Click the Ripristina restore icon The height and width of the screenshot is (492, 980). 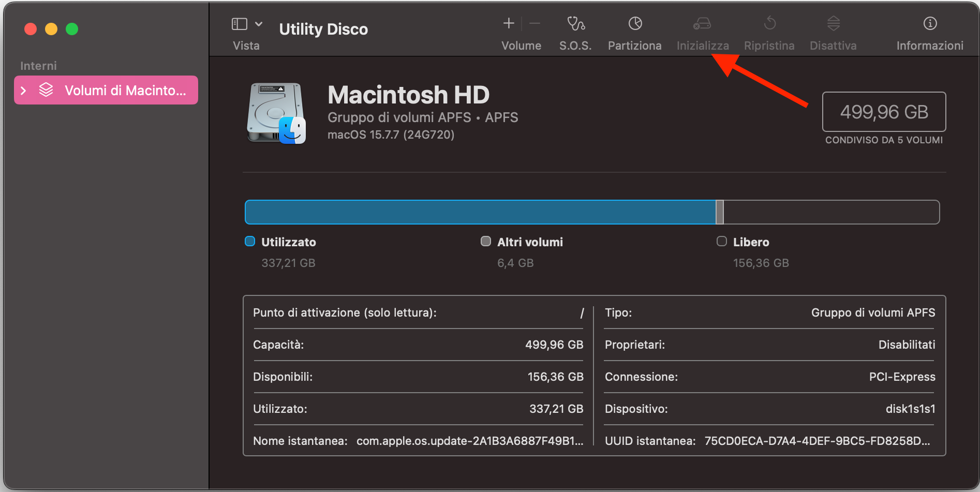click(x=769, y=23)
